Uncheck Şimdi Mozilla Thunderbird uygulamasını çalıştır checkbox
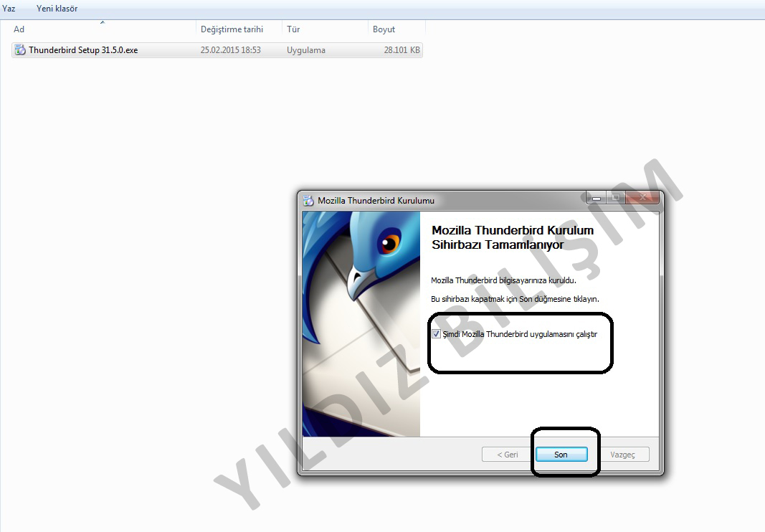Image resolution: width=765 pixels, height=532 pixels. click(x=436, y=334)
